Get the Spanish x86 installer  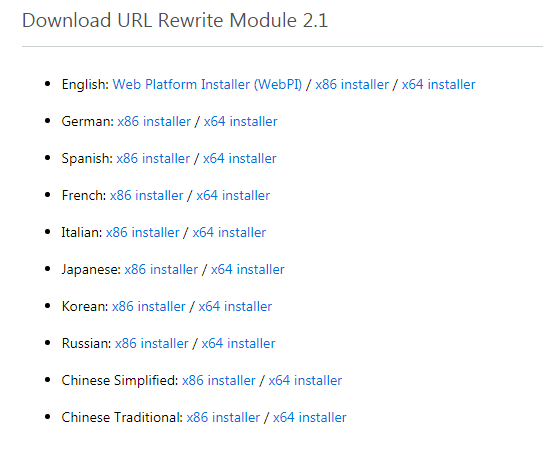pos(153,159)
